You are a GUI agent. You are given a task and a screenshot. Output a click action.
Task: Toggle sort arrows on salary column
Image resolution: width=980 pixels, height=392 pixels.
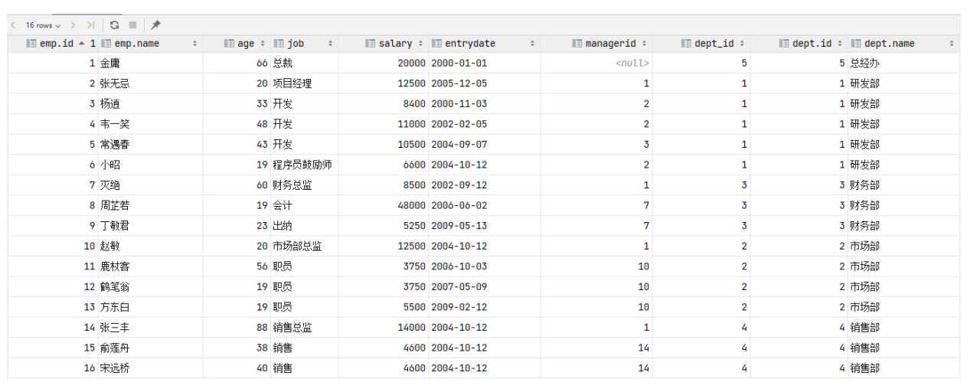[420, 44]
